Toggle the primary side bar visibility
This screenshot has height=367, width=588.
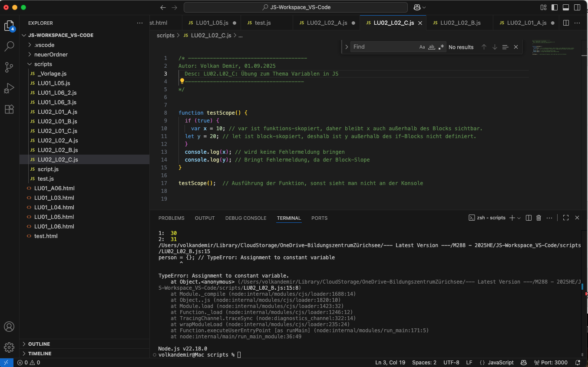tap(555, 7)
